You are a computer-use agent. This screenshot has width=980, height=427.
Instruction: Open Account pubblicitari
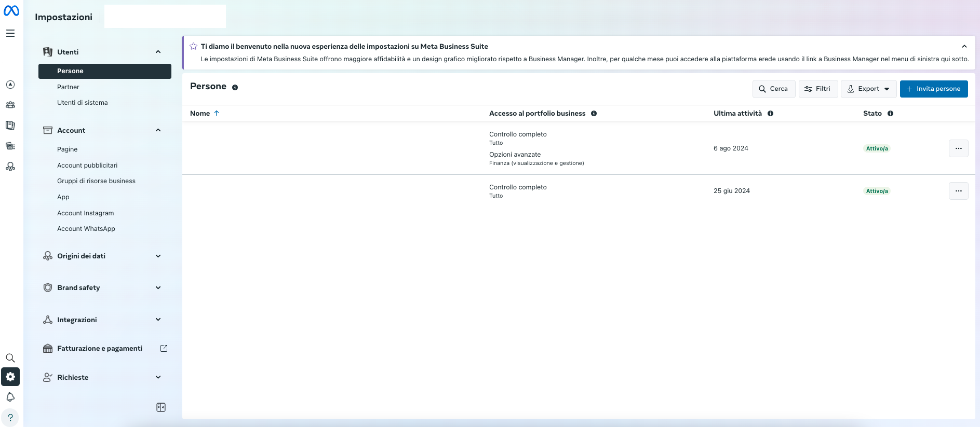coord(87,166)
